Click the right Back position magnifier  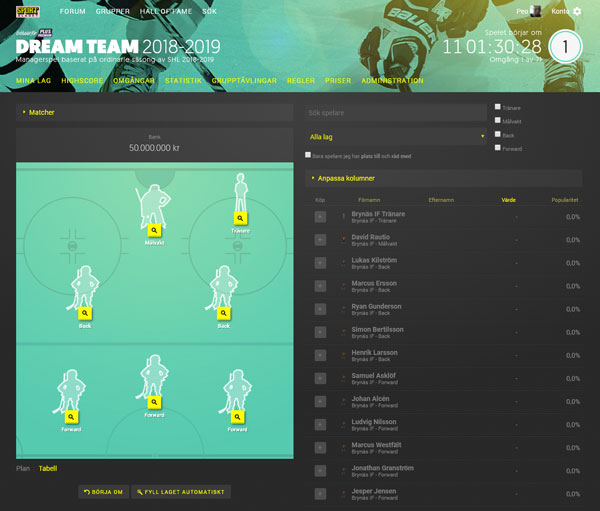(223, 313)
